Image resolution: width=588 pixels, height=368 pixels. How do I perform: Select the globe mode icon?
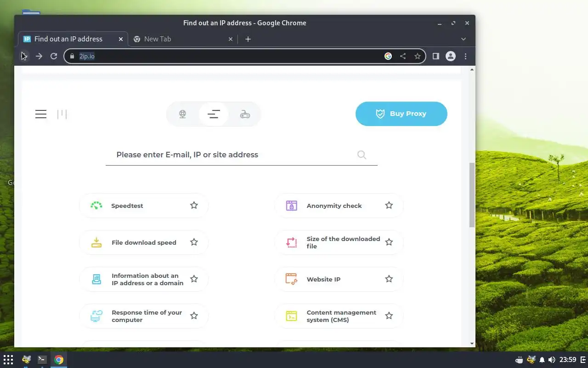point(182,114)
